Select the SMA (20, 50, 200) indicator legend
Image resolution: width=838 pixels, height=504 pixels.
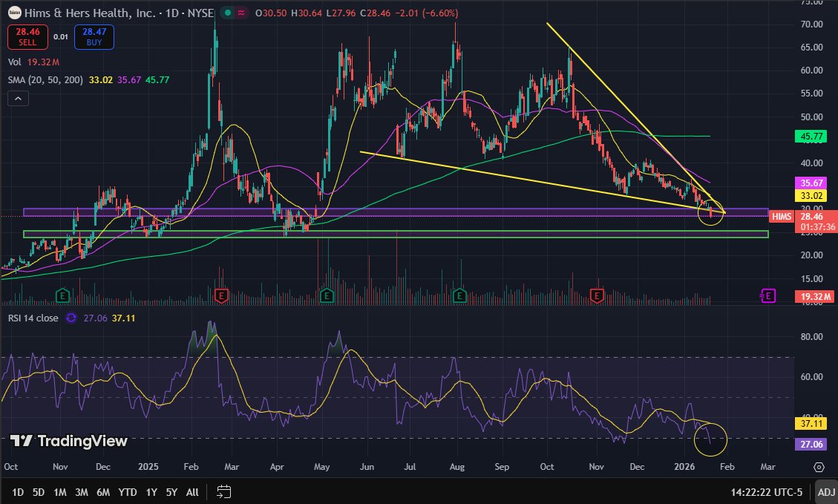click(x=45, y=79)
